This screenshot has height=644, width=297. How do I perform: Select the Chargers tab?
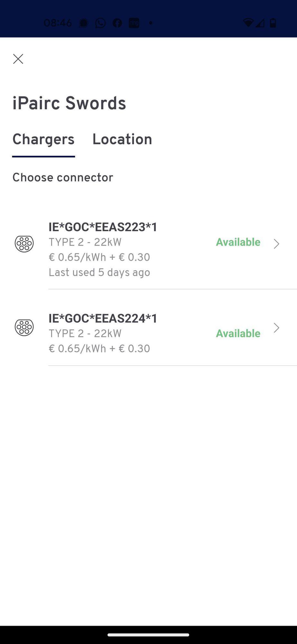pos(43,139)
